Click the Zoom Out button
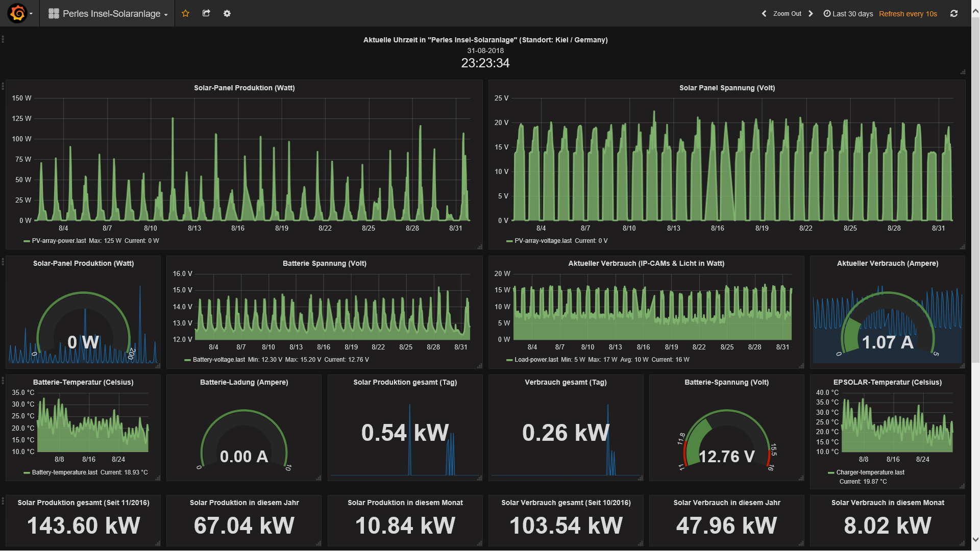Image resolution: width=980 pixels, height=551 pixels. (x=787, y=14)
